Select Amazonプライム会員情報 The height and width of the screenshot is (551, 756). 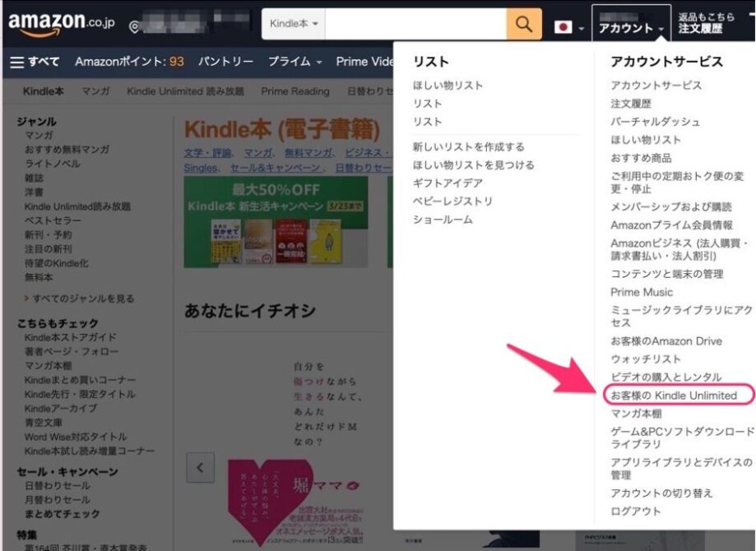tap(671, 225)
